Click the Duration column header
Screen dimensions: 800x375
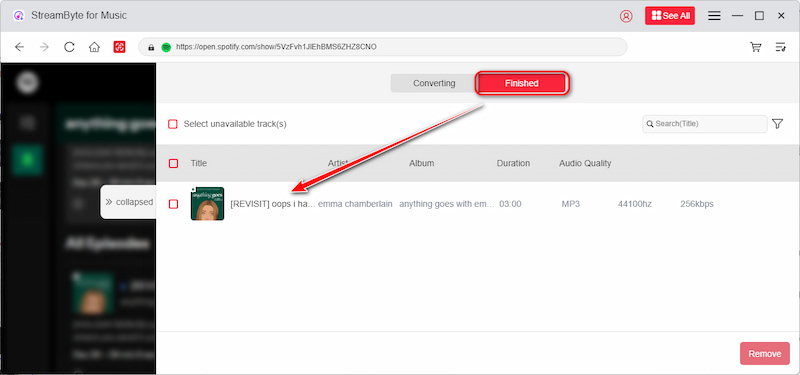click(x=513, y=163)
